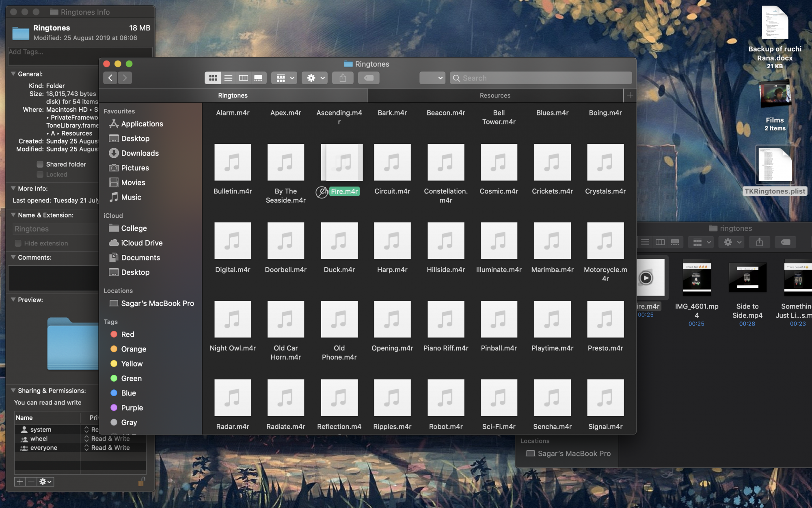Screen dimensions: 812x508
Task: Switch to column view in Ringtones toolbar
Action: click(x=243, y=78)
